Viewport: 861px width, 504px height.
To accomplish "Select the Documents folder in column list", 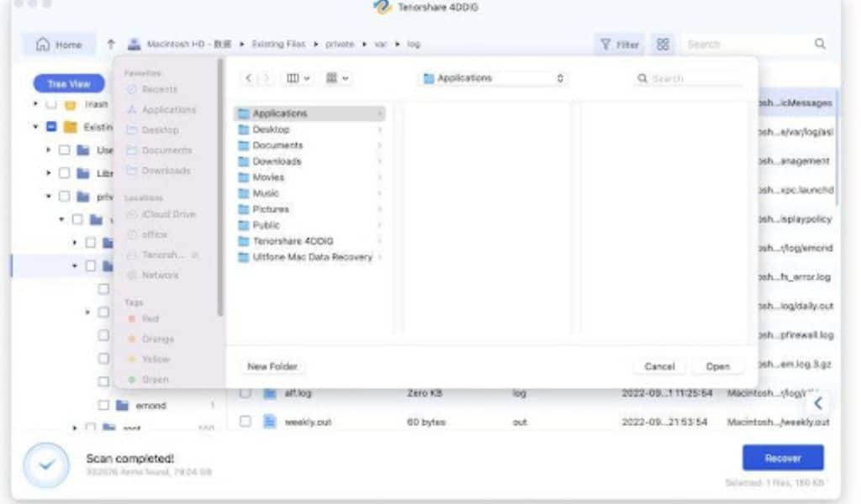I will 309,145.
